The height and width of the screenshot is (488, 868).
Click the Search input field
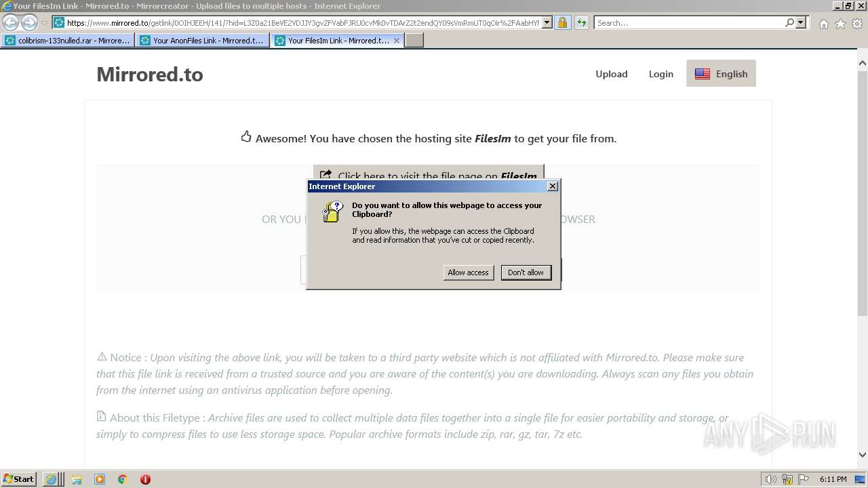[689, 22]
